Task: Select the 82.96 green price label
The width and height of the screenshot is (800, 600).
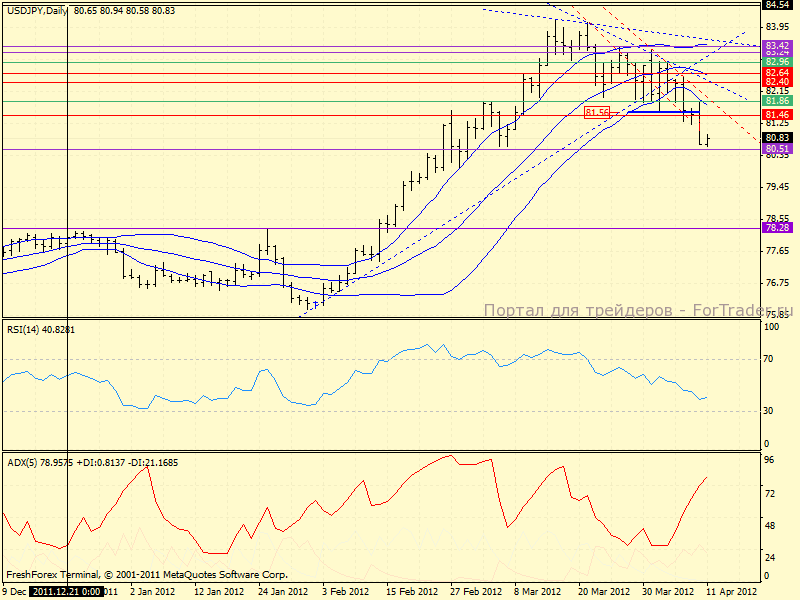Action: coord(777,62)
